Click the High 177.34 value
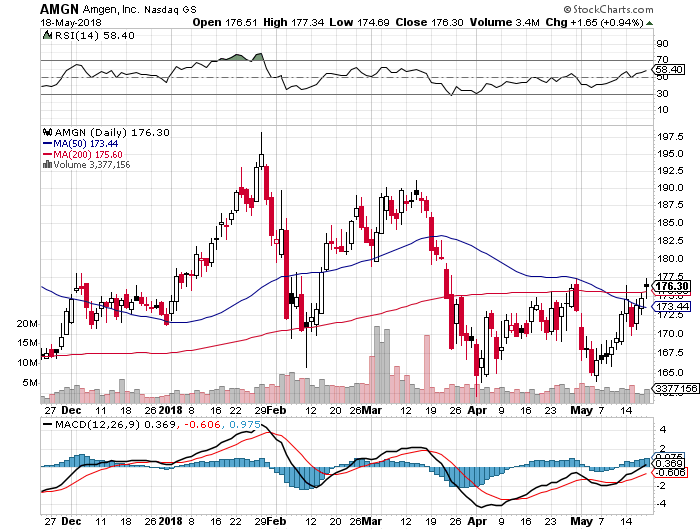 pos(293,22)
